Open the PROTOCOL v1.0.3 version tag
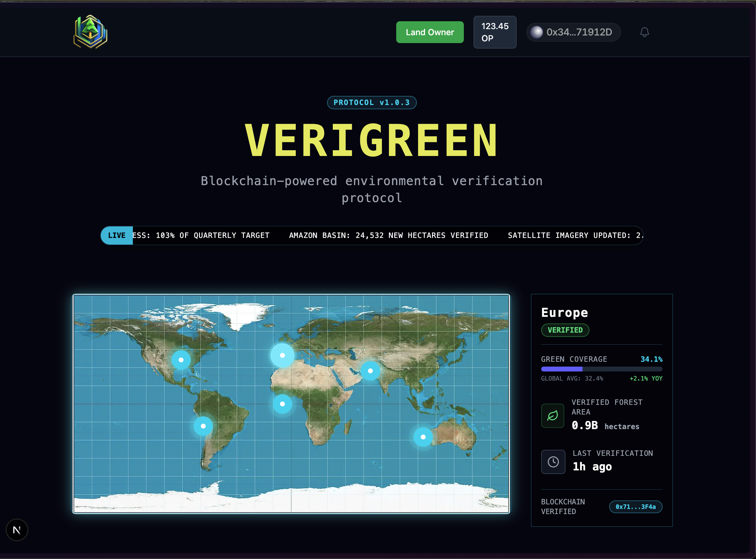This screenshot has width=756, height=559. (x=372, y=103)
